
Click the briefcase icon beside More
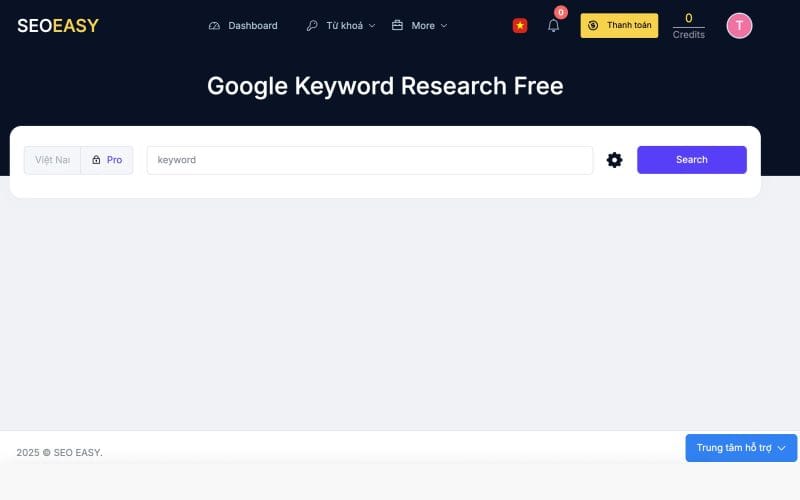[397, 25]
